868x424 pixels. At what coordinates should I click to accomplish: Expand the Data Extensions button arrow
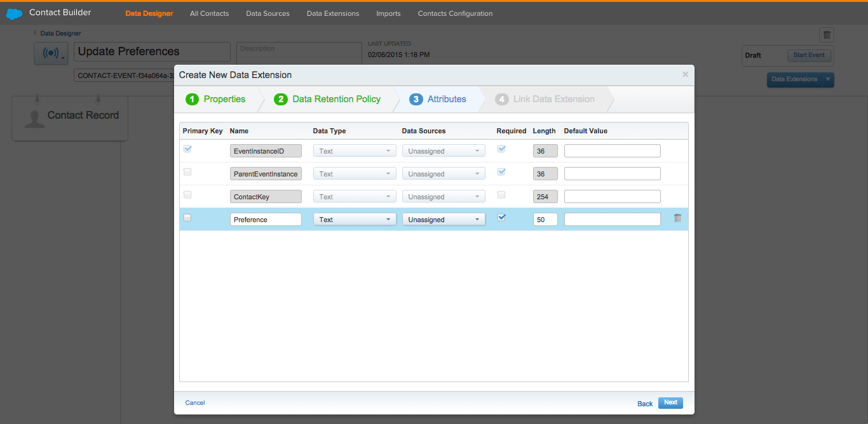tap(827, 79)
